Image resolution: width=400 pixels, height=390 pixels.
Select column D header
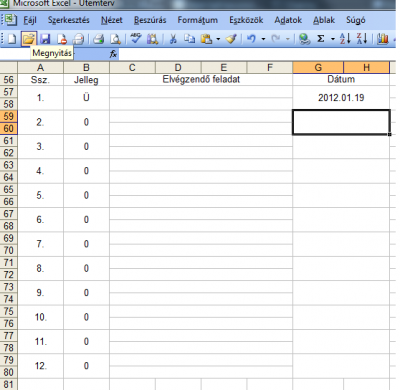(178, 68)
